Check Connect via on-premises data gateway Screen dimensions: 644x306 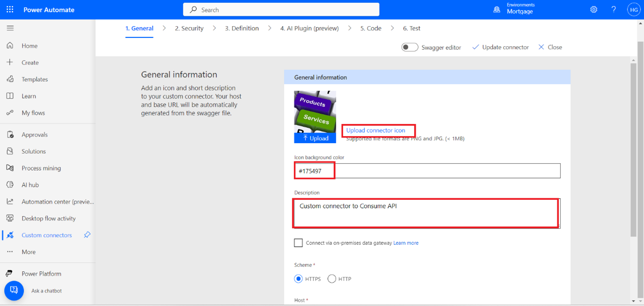(298, 242)
